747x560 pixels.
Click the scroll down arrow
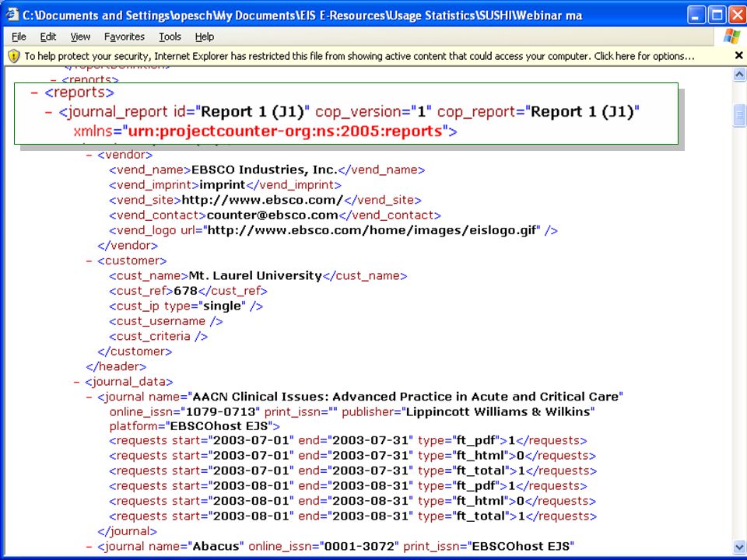click(739, 546)
